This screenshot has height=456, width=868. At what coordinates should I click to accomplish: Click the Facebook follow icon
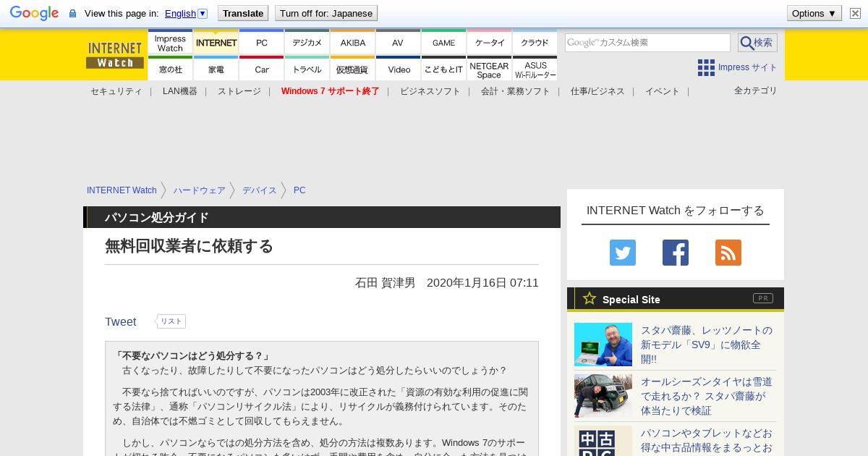tap(676, 253)
